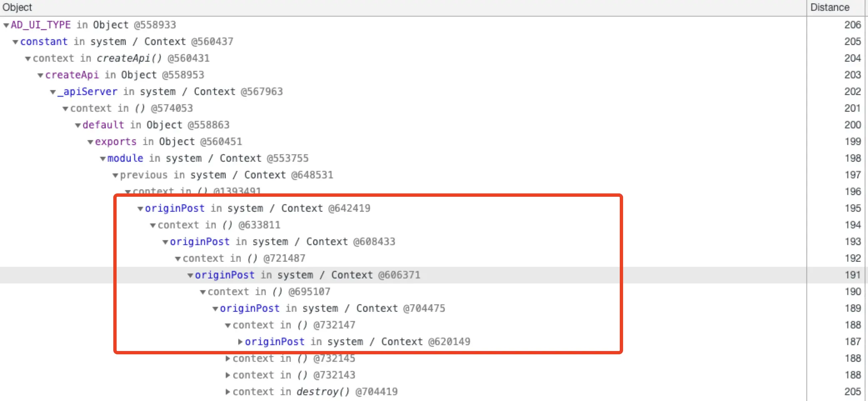868x401 pixels.
Task: Collapse the AD_UI_TYPE retainer row
Action: tap(6, 25)
